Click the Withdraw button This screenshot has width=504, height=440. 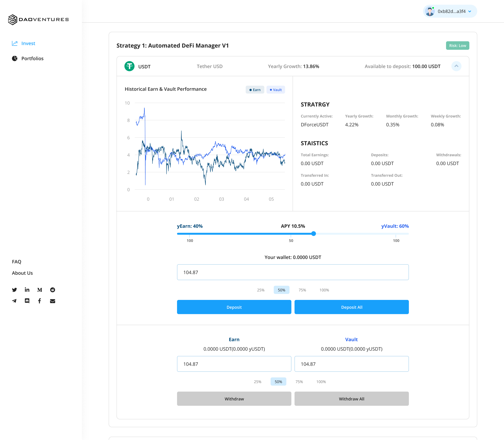234,399
